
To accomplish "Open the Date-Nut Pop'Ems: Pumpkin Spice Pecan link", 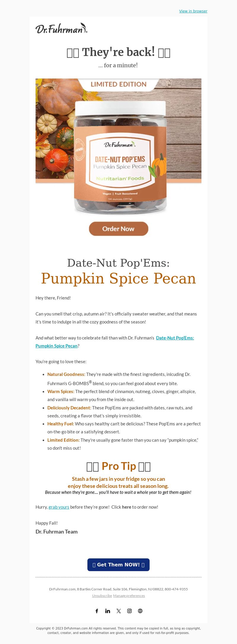I will point(115,342).
